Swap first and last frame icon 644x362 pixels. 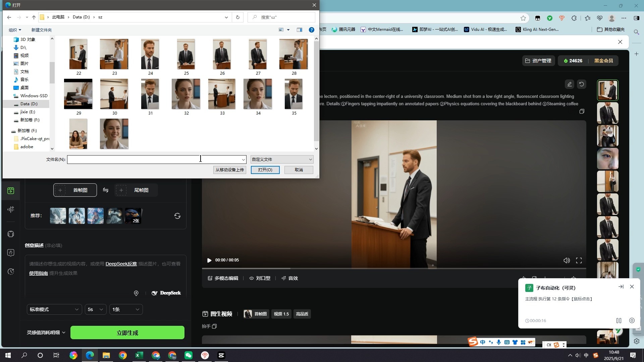(x=106, y=190)
